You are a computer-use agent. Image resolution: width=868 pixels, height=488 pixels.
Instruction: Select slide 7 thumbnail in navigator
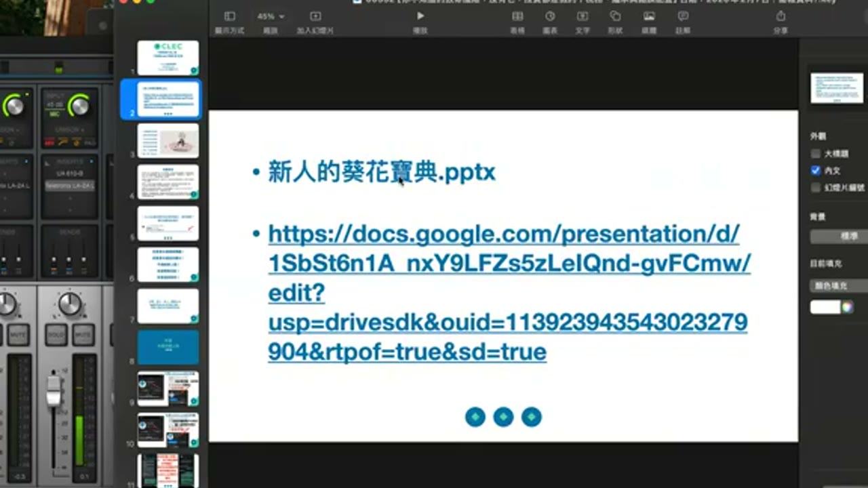pyautogui.click(x=168, y=306)
